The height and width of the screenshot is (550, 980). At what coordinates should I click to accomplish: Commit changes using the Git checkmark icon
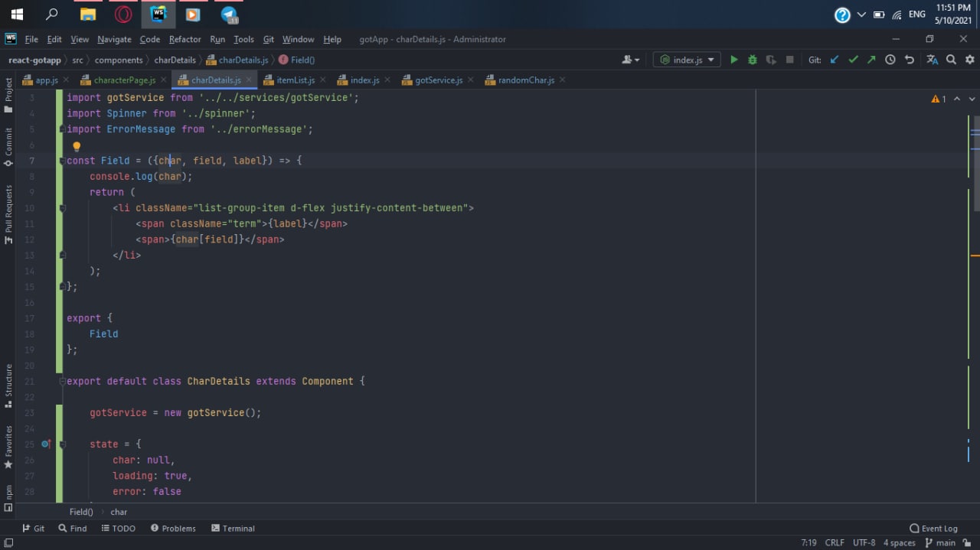coord(853,60)
